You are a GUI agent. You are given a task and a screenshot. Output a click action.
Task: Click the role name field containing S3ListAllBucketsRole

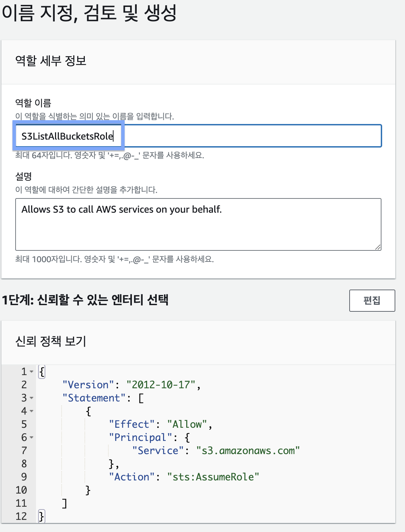pyautogui.click(x=198, y=136)
